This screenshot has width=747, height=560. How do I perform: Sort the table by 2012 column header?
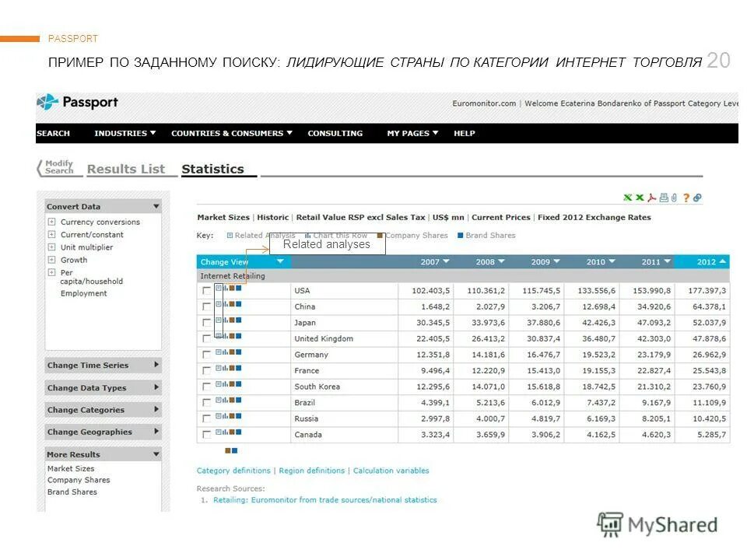[x=710, y=262]
